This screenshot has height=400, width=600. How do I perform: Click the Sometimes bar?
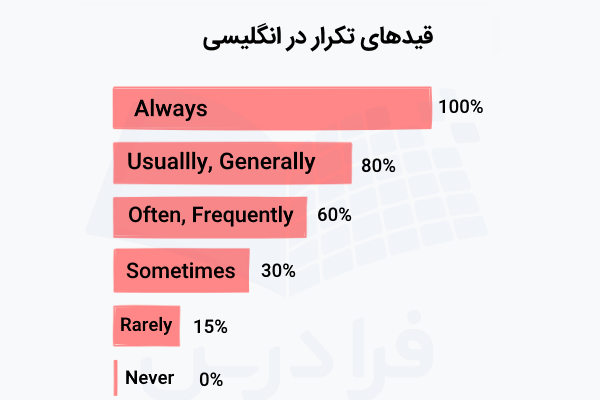[x=180, y=270]
